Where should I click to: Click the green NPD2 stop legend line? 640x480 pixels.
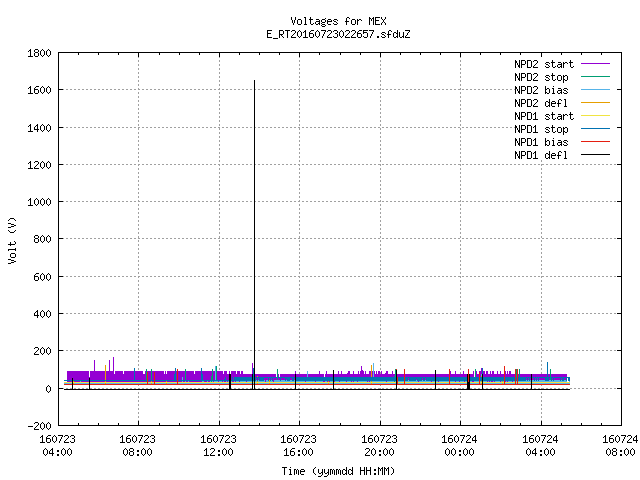pyautogui.click(x=595, y=76)
